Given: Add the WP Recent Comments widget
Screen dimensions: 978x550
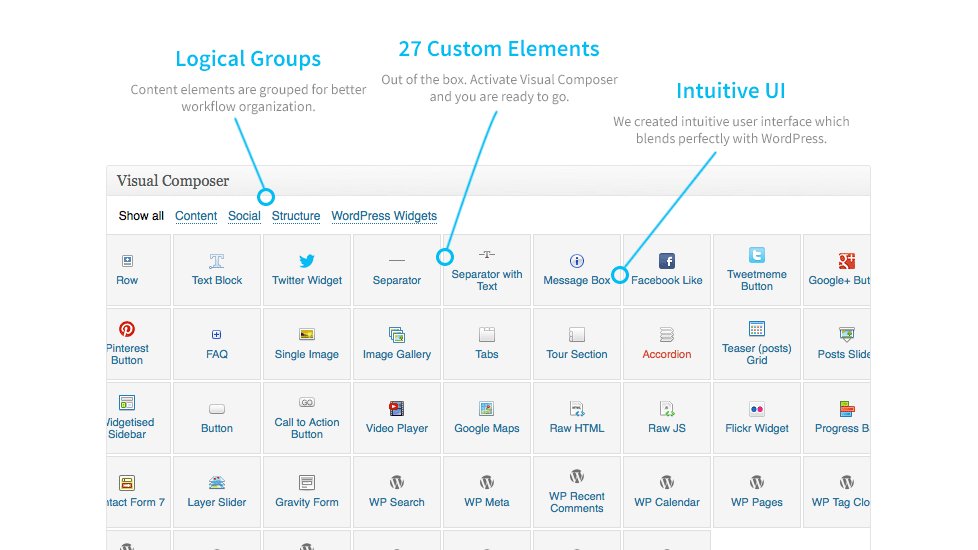Looking at the screenshot, I should pyautogui.click(x=577, y=492).
